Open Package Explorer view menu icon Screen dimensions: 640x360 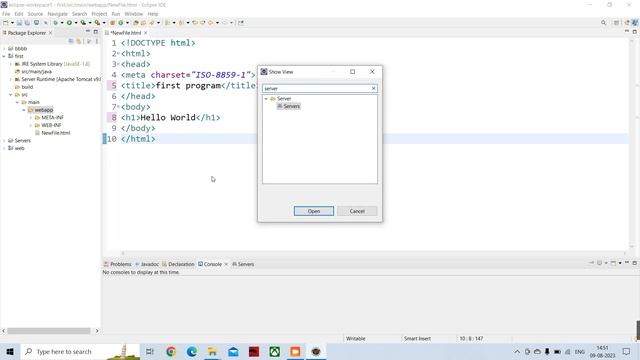tap(97, 41)
